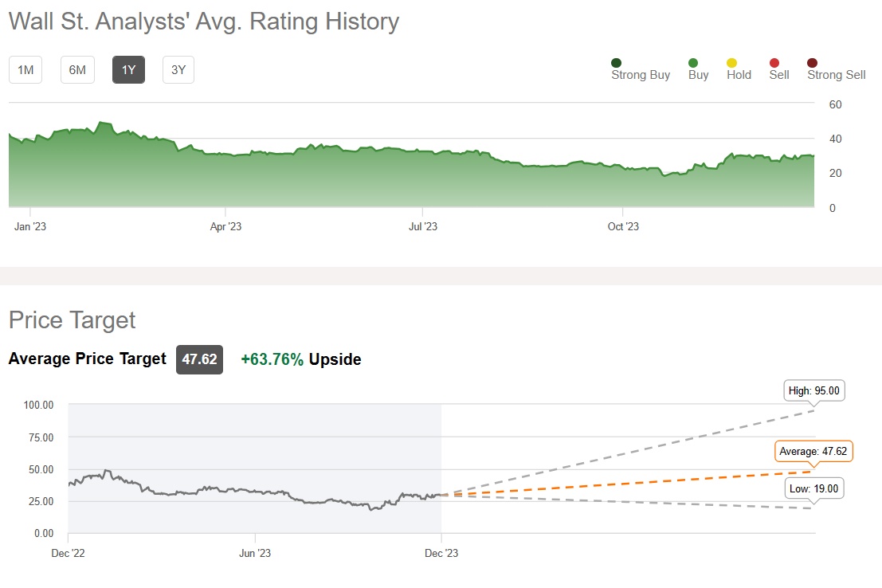Click the green Buy legend dot
Screen dimensions: 882x588
pyautogui.click(x=693, y=63)
